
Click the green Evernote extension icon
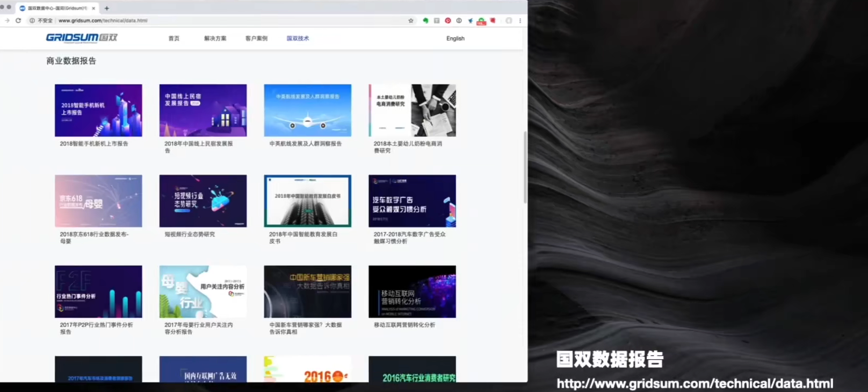426,20
